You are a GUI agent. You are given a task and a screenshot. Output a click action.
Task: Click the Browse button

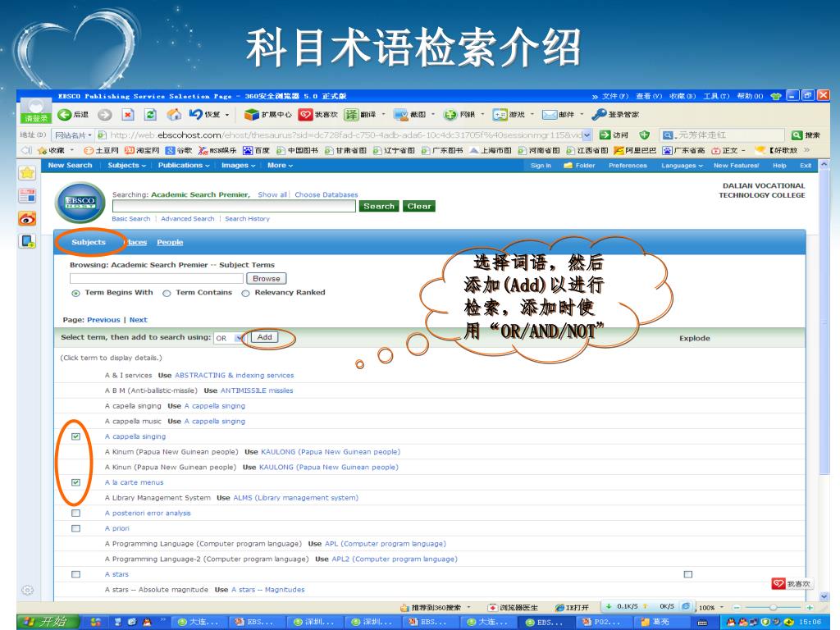pos(267,279)
